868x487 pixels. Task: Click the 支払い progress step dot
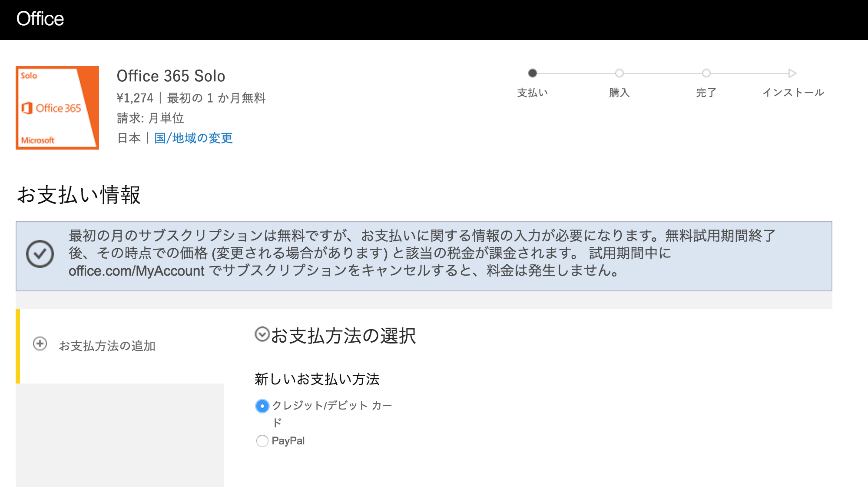pos(533,73)
